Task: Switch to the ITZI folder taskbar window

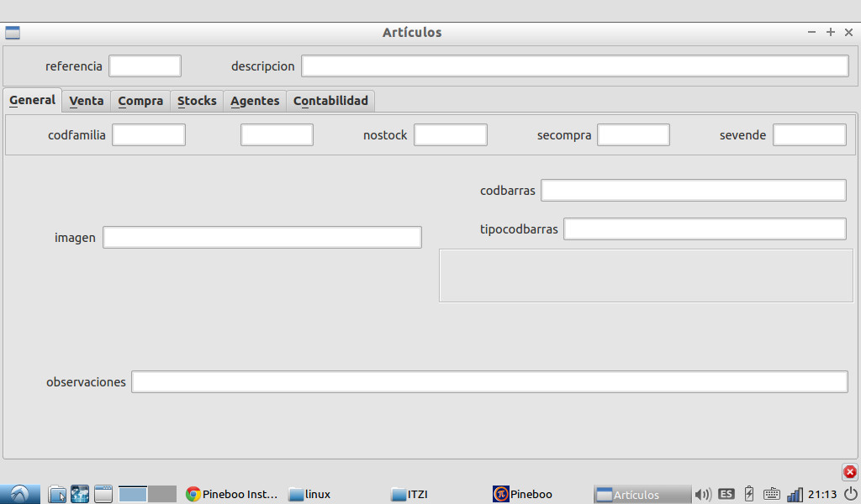Action: (x=409, y=494)
